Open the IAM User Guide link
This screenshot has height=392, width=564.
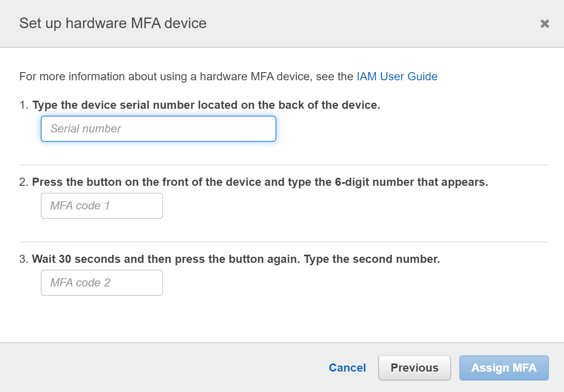coord(397,77)
